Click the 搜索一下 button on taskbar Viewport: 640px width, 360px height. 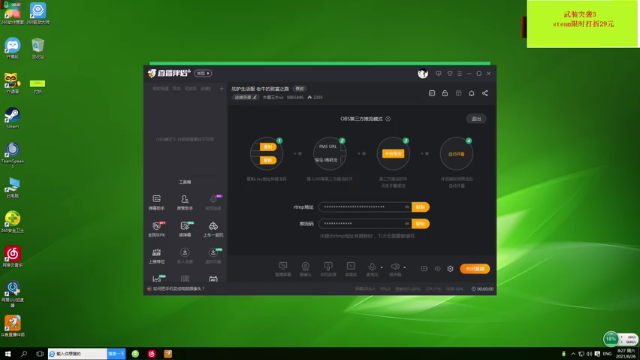(x=116, y=353)
